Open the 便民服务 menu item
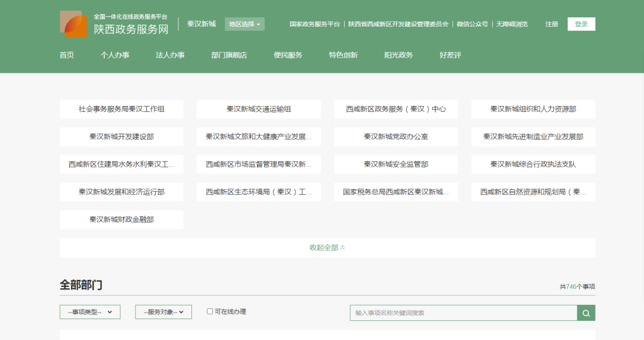Viewport: 644px width, 340px height. tap(288, 55)
